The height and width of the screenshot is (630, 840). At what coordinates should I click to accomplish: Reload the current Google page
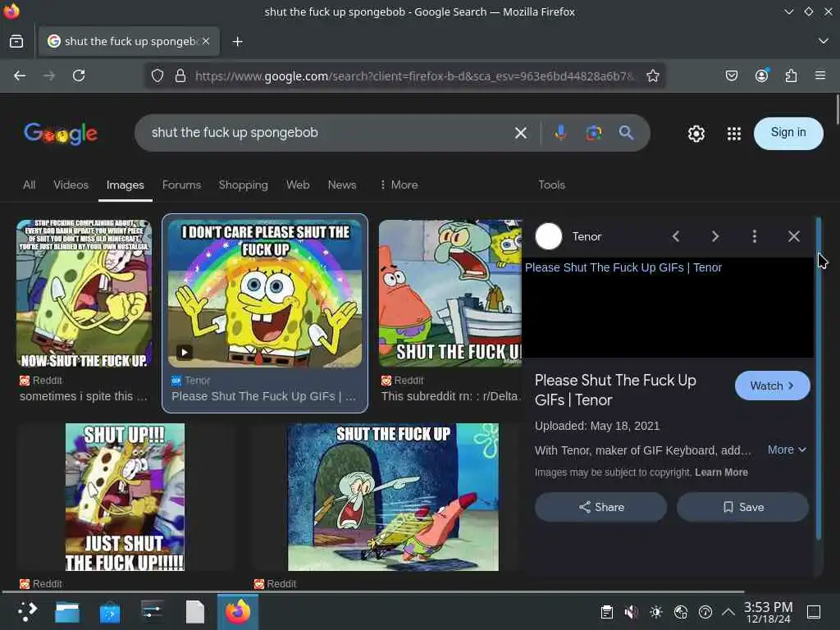pyautogui.click(x=79, y=75)
